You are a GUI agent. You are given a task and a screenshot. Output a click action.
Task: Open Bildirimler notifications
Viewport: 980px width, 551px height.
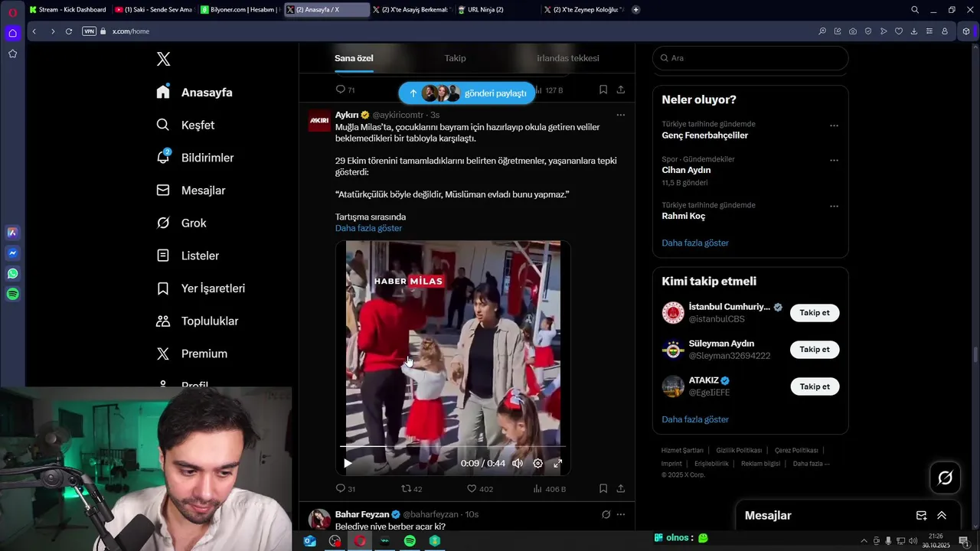[195, 158]
